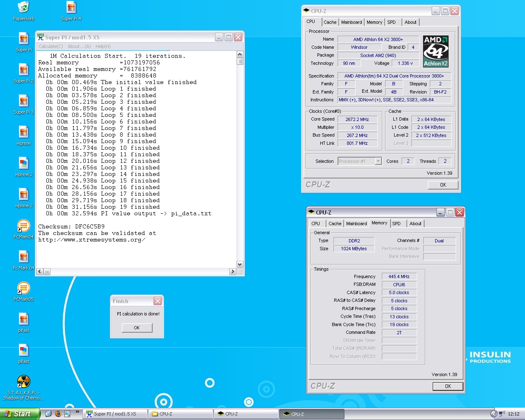The height and width of the screenshot is (420, 525).
Task: Open the Calculate(C) menu in Super PI
Action: (x=51, y=46)
